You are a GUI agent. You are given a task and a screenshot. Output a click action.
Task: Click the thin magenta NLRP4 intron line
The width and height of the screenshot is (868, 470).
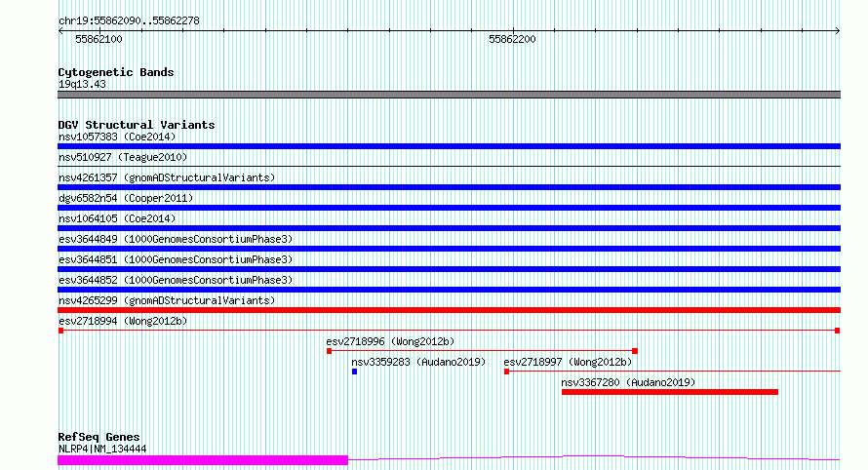coord(594,458)
